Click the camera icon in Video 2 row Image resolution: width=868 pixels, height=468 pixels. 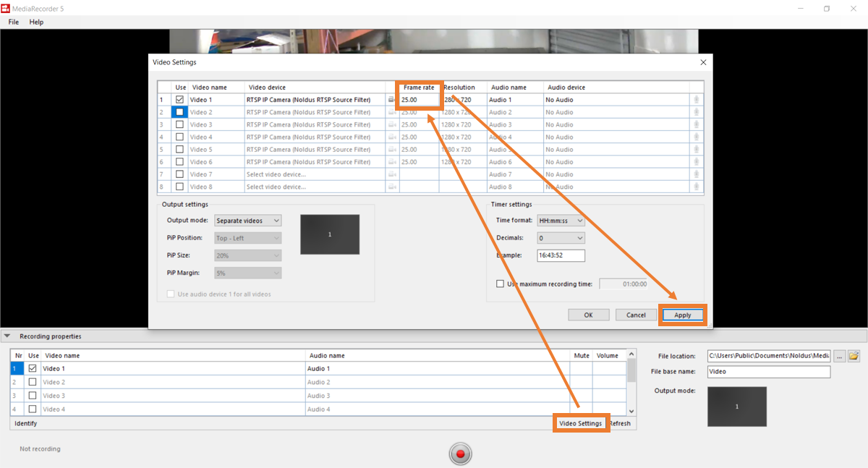[x=391, y=112]
